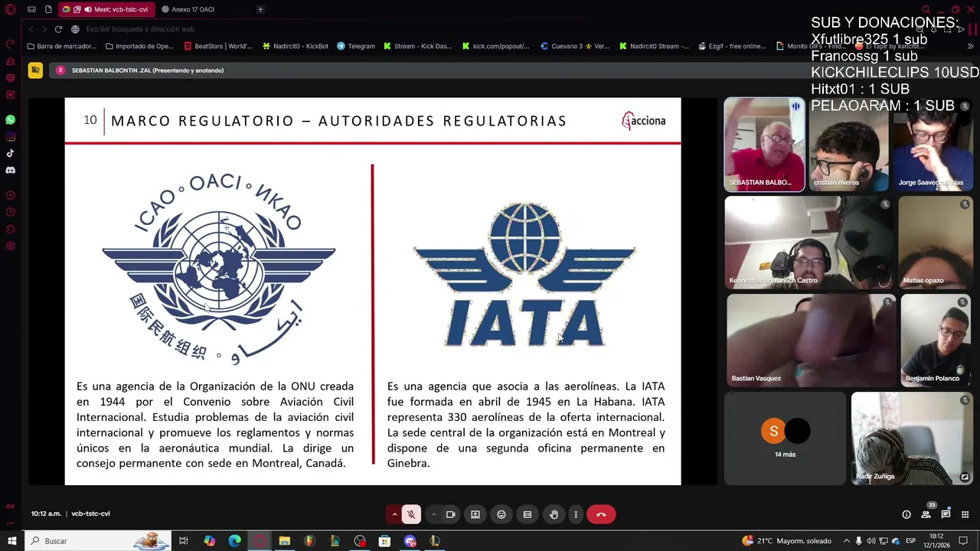Screen dimensions: 980x551
Task: Toggle system volume icon in the tray
Action: pyautogui.click(x=871, y=541)
